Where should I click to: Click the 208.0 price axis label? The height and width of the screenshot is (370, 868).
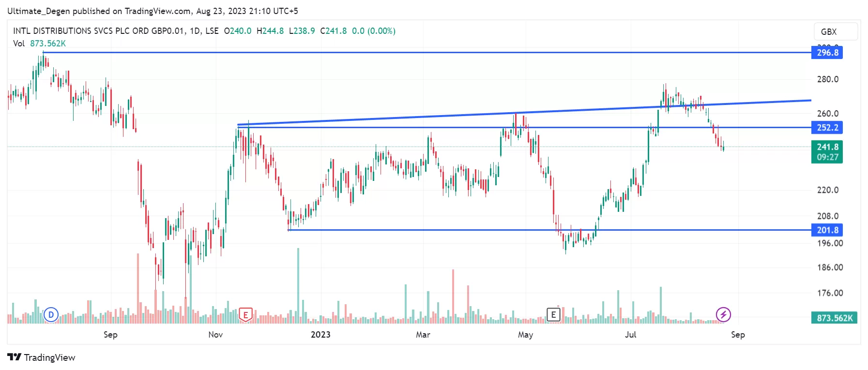point(828,216)
